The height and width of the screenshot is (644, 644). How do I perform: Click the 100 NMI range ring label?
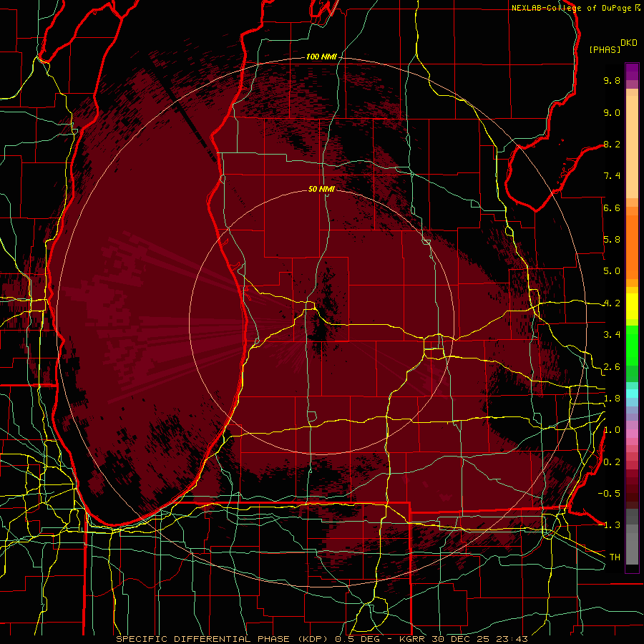[x=321, y=57]
